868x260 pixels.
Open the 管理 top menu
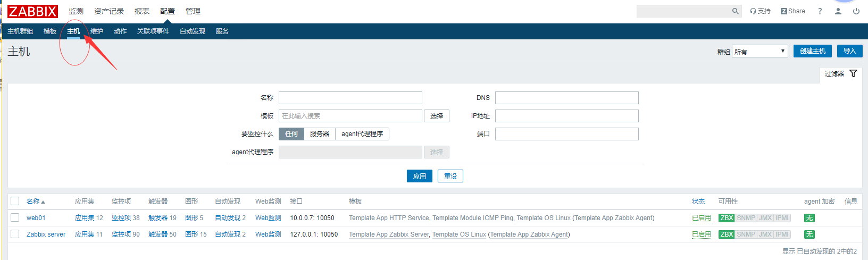pyautogui.click(x=193, y=11)
